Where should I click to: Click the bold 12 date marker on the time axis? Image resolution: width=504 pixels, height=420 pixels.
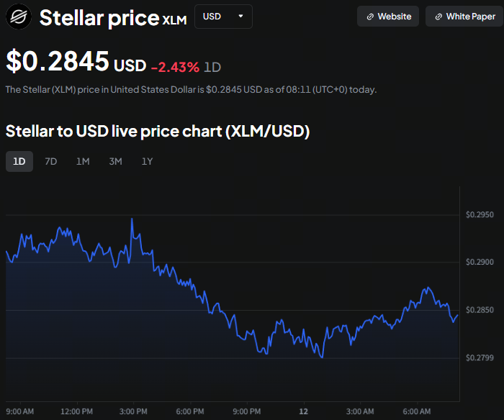click(304, 411)
